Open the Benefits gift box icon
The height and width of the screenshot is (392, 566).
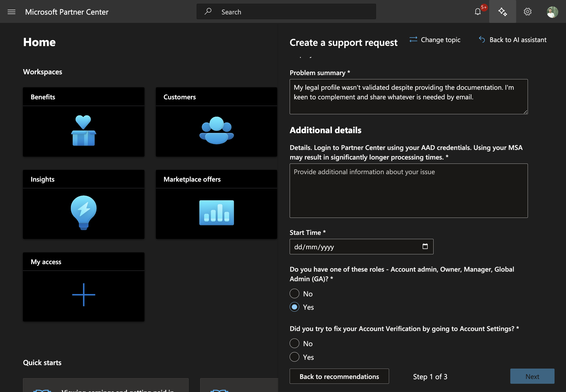click(x=83, y=130)
